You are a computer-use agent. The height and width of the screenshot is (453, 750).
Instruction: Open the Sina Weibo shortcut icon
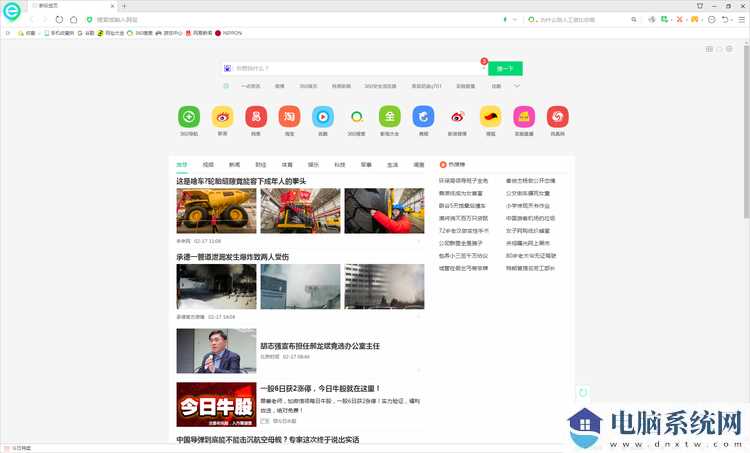click(x=457, y=117)
